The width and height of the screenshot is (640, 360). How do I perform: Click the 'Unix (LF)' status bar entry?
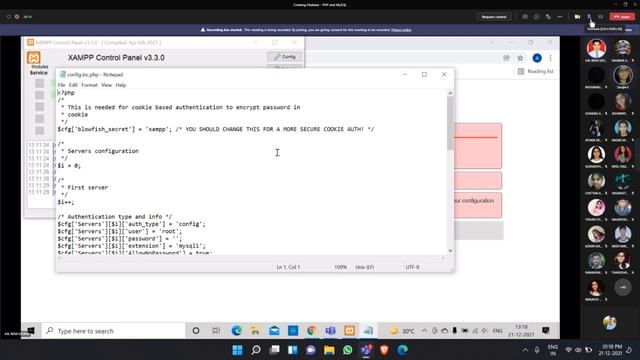pos(364,267)
